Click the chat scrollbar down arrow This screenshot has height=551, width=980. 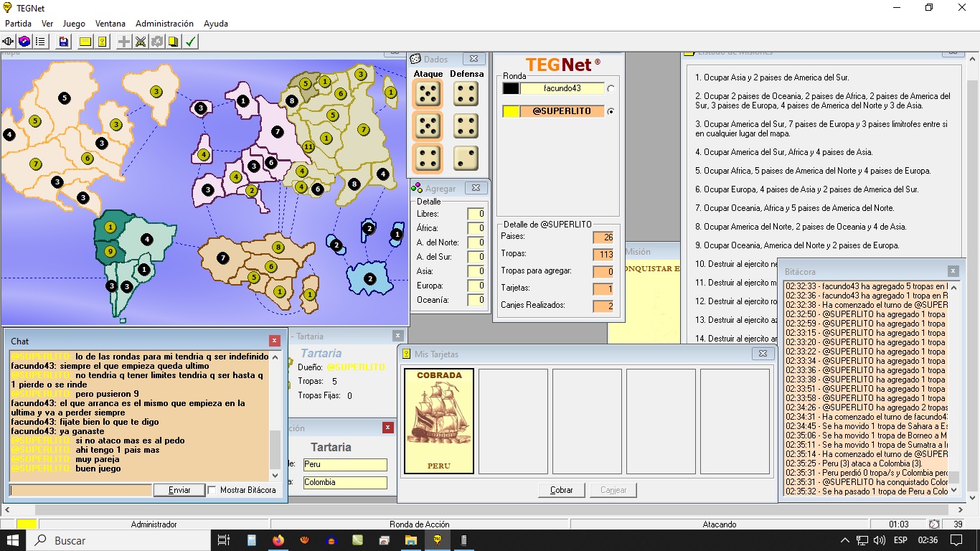(275, 475)
